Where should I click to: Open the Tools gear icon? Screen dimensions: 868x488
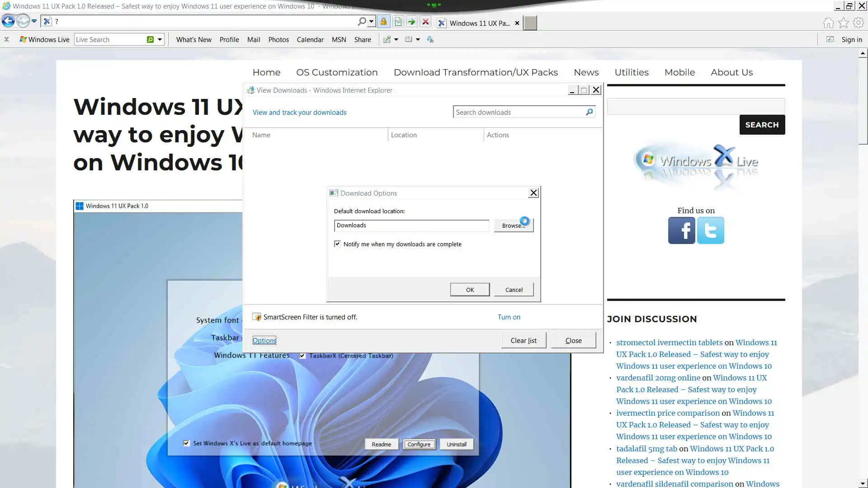point(858,23)
